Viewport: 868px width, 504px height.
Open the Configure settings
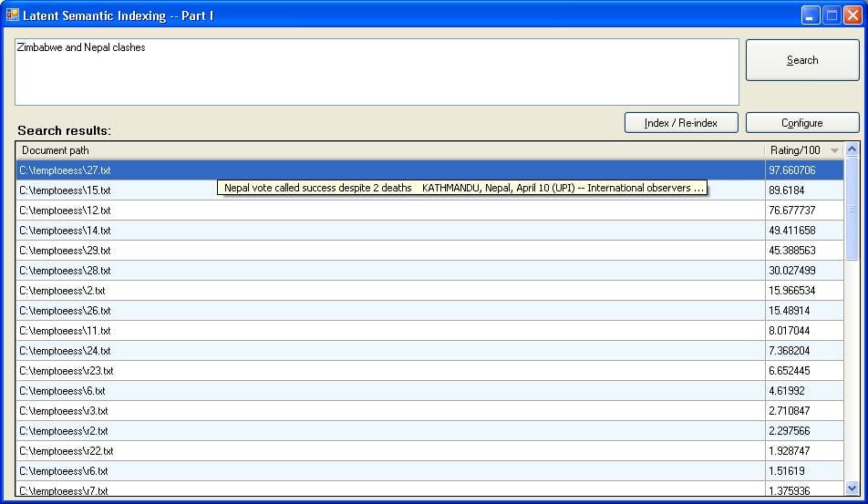click(802, 123)
